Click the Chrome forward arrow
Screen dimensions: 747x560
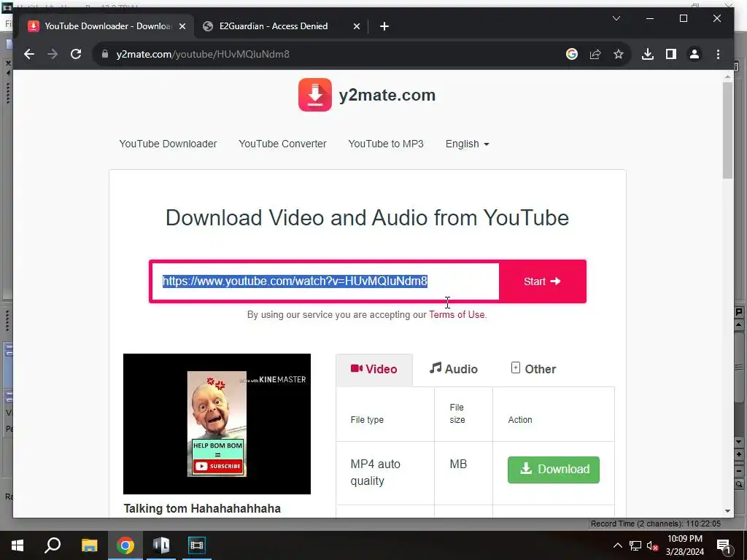(x=53, y=54)
